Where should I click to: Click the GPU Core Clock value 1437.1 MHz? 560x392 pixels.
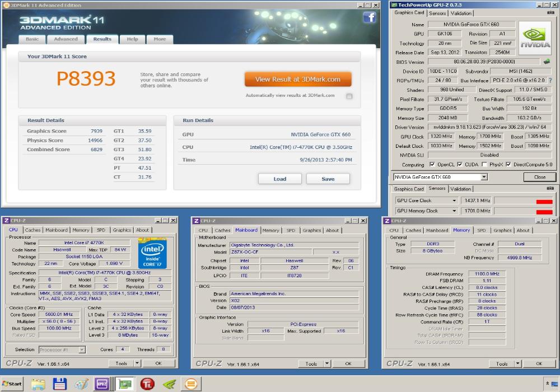pos(477,200)
